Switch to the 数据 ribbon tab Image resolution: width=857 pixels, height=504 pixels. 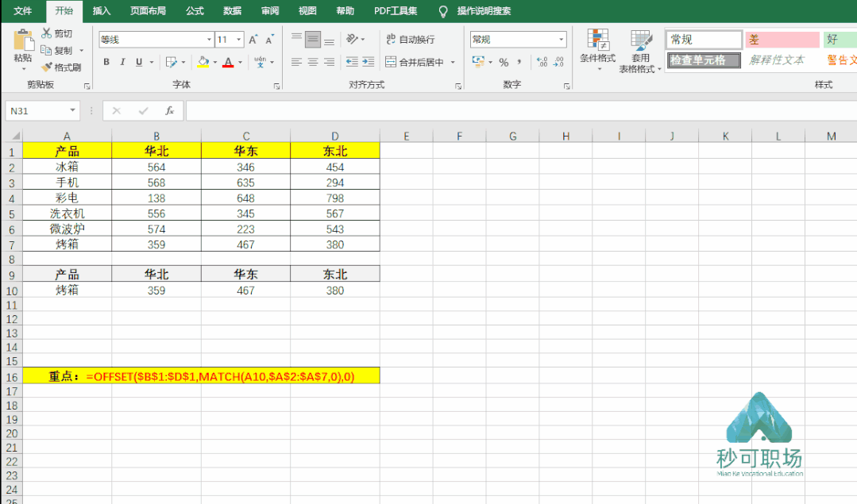coord(231,11)
